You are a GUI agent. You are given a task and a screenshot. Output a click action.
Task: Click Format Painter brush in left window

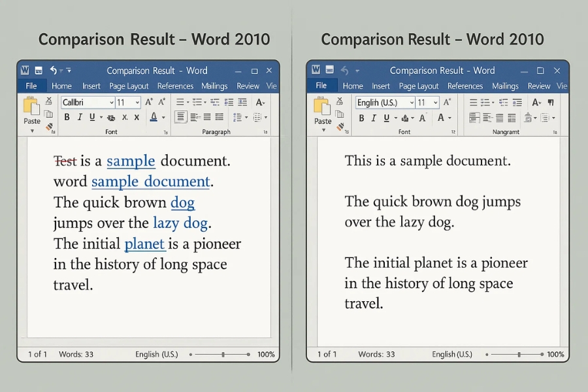(50, 127)
